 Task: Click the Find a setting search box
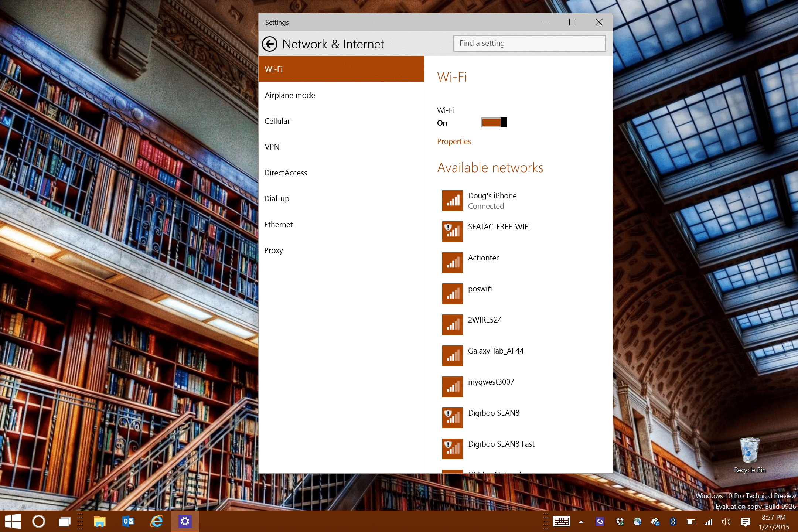[x=529, y=43]
